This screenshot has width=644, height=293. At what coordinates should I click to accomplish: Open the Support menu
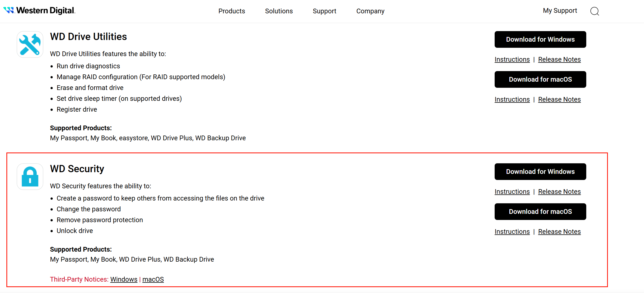point(324,11)
